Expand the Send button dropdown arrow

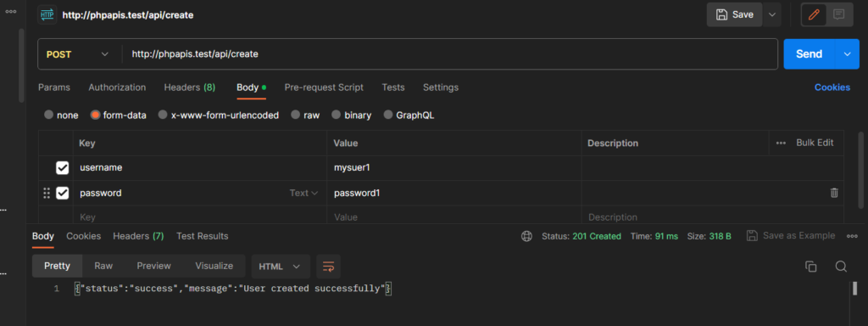847,53
